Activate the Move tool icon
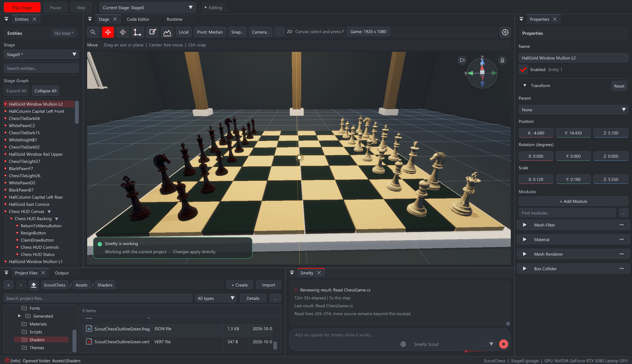The width and height of the screenshot is (632, 364). point(108,32)
